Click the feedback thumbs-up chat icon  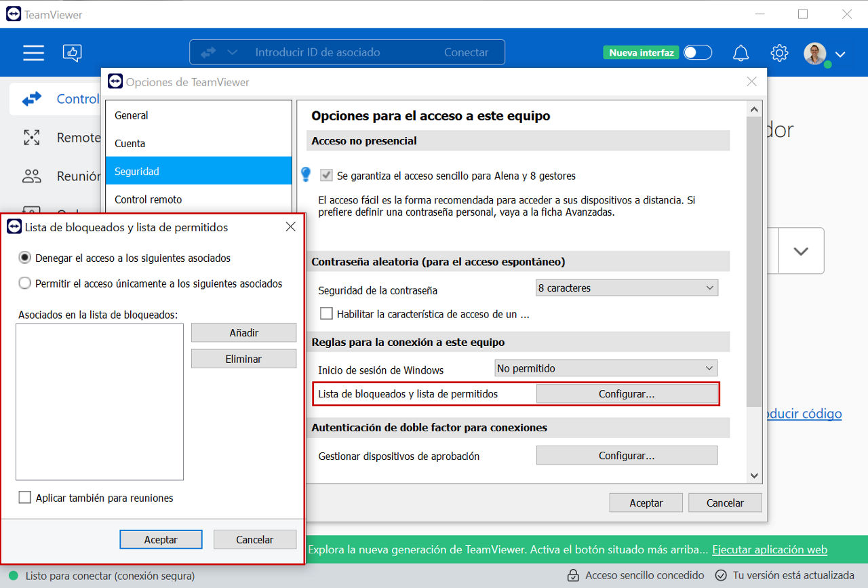coord(72,53)
